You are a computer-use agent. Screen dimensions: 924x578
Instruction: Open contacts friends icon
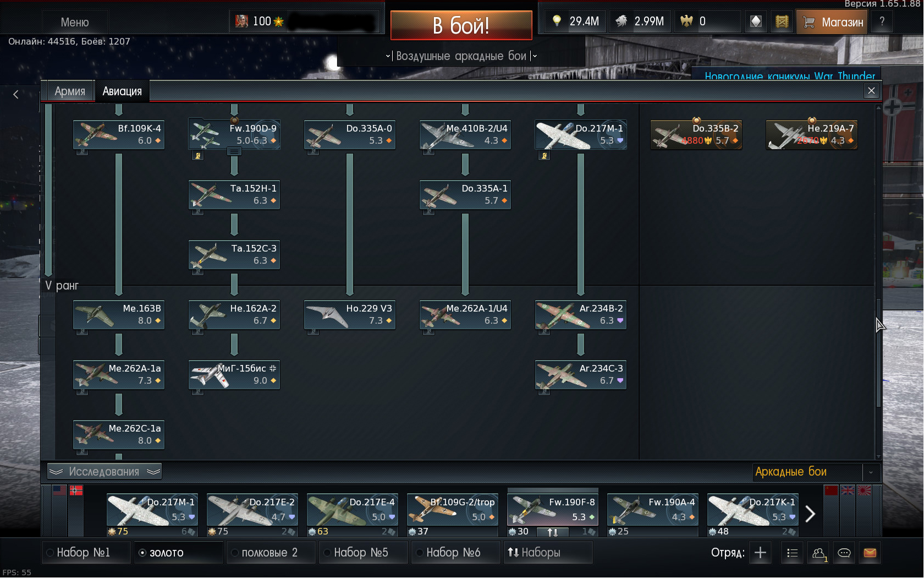click(818, 553)
